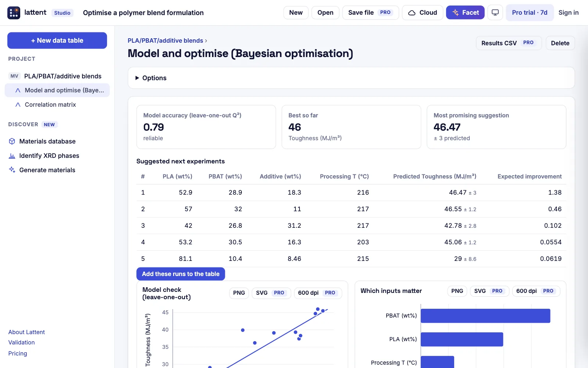Click Save file PRO button
This screenshot has height=368, width=588.
[370, 13]
